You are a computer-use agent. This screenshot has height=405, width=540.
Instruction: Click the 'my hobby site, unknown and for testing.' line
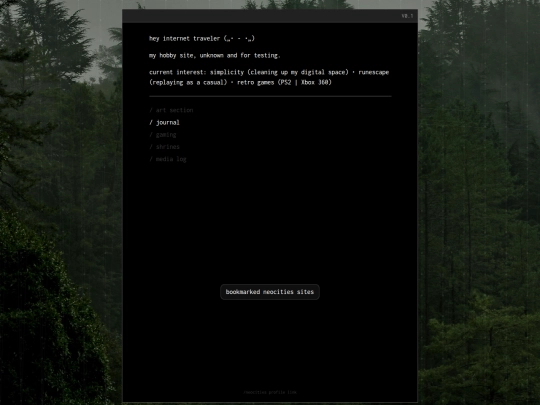215,55
